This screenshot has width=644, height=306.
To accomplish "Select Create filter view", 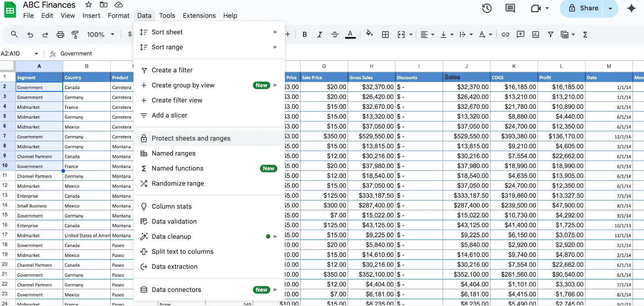I will click(209, 100).
